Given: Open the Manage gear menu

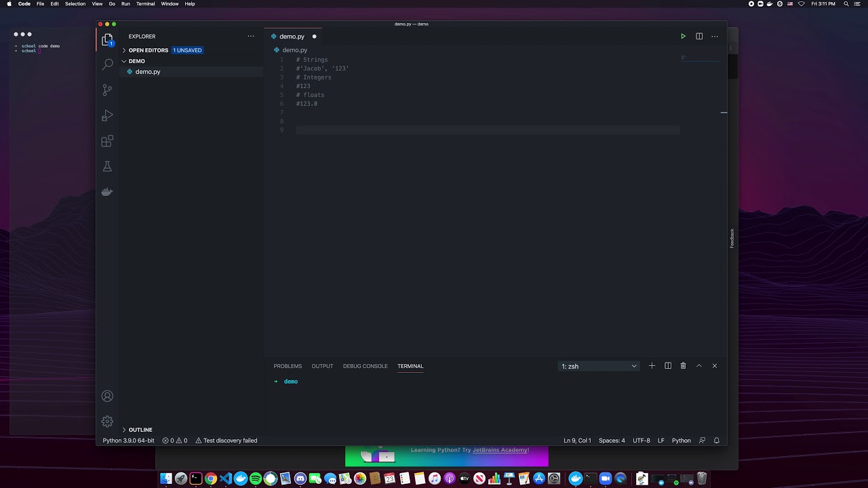Looking at the screenshot, I should coord(107,422).
